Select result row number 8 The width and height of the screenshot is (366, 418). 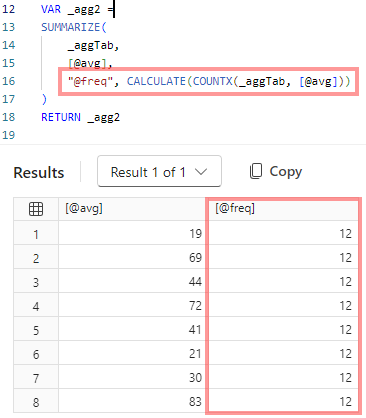[36, 401]
